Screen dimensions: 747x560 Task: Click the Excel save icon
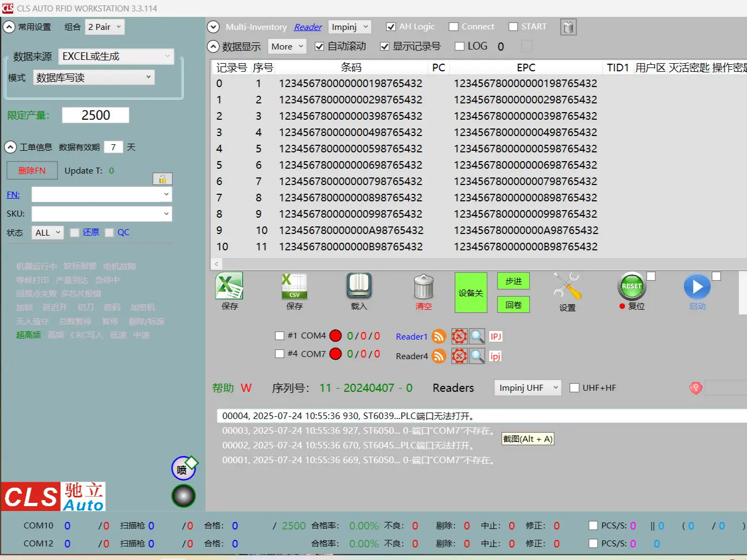tap(229, 286)
